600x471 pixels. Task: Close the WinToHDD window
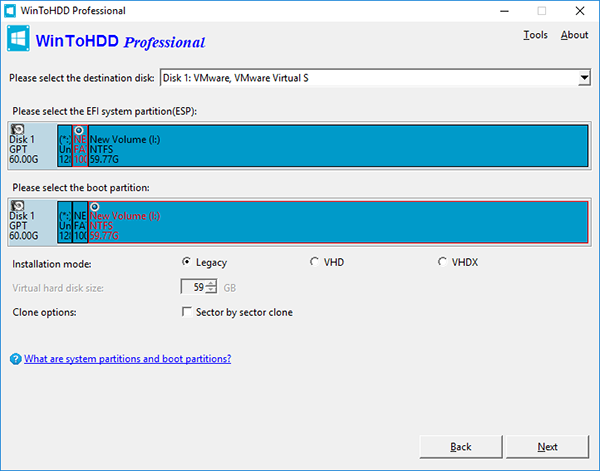click(580, 11)
